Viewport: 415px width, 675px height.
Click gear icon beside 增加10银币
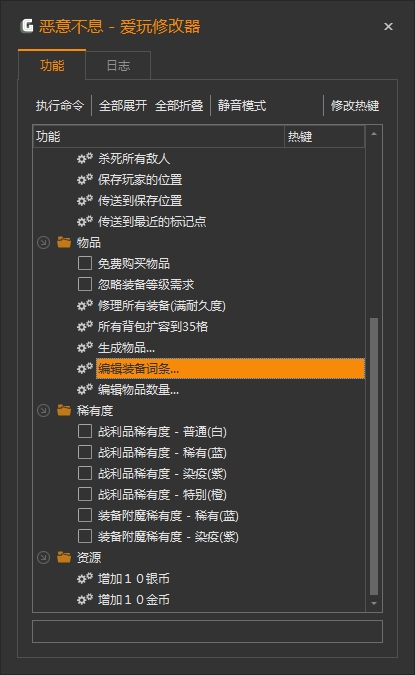[x=85, y=579]
